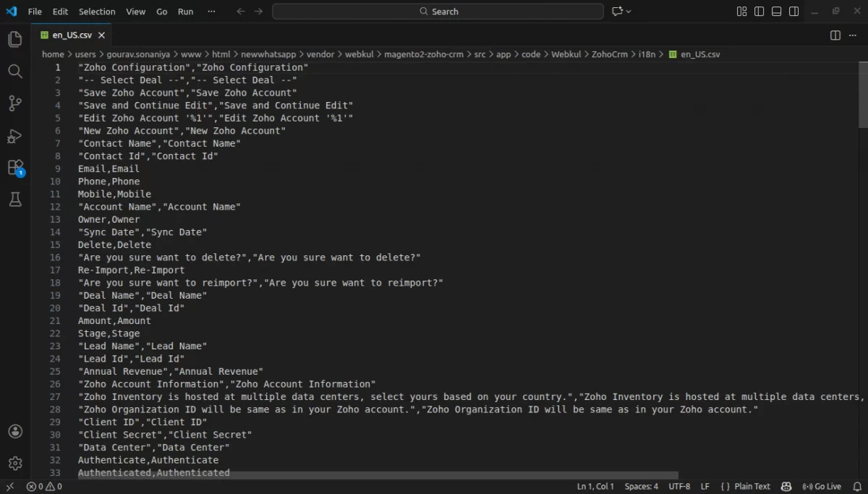Viewport: 868px width, 494px height.
Task: Show more menus with the ellipsis
Action: pos(211,12)
